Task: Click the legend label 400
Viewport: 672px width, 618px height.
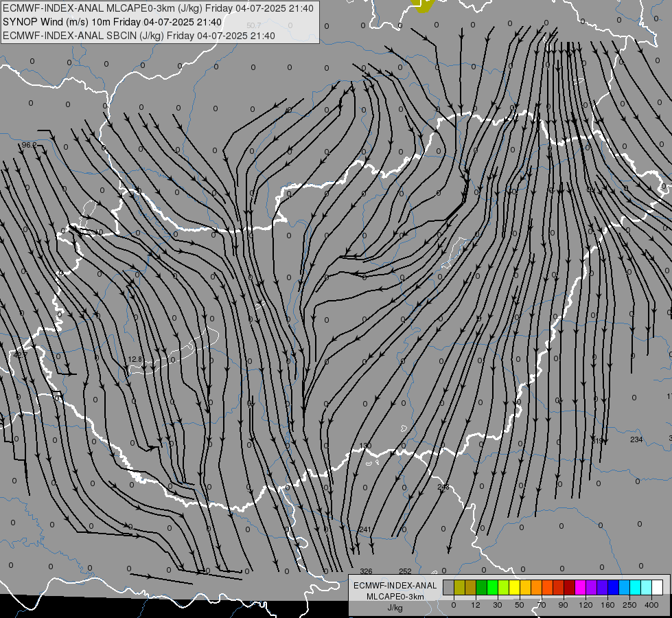Action: 651,605
